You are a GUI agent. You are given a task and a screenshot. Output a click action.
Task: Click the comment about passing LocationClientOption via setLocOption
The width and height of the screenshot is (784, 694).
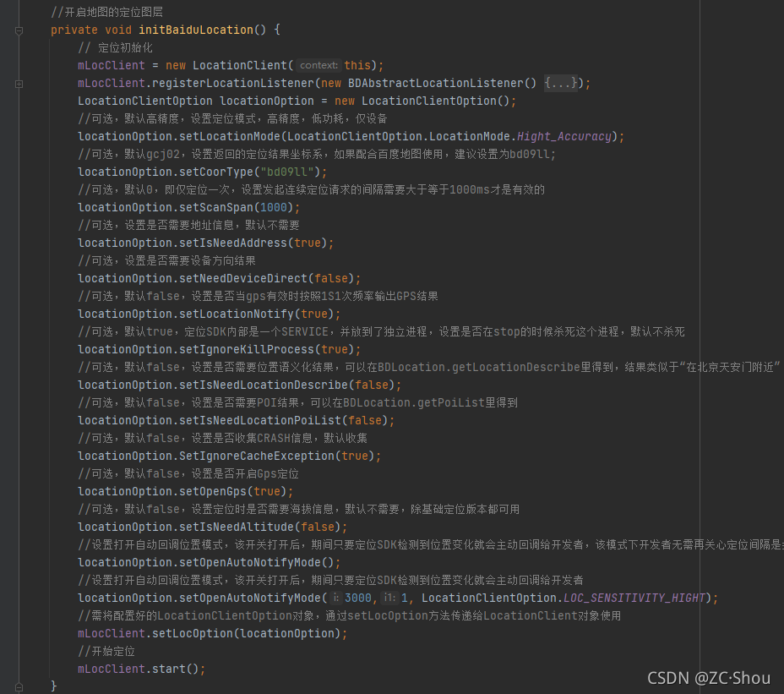pos(349,616)
